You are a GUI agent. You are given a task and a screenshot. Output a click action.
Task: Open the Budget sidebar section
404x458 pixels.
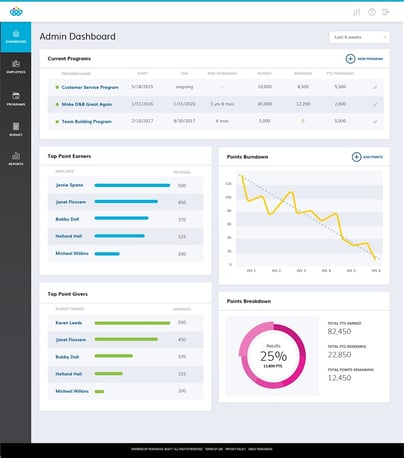(x=16, y=129)
